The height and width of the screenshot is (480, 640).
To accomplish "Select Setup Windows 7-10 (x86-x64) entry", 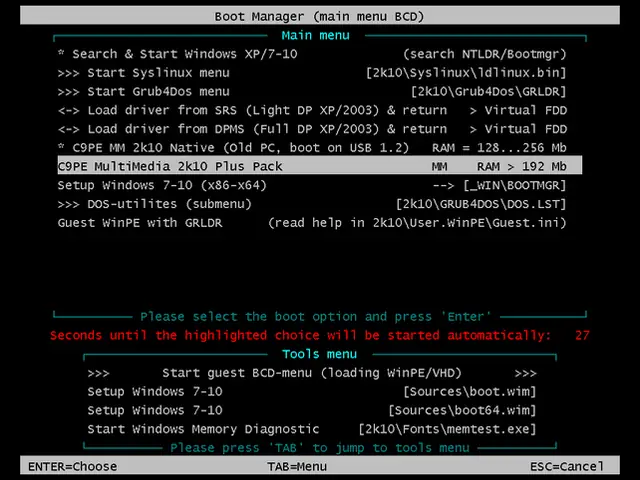I will [x=320, y=185].
